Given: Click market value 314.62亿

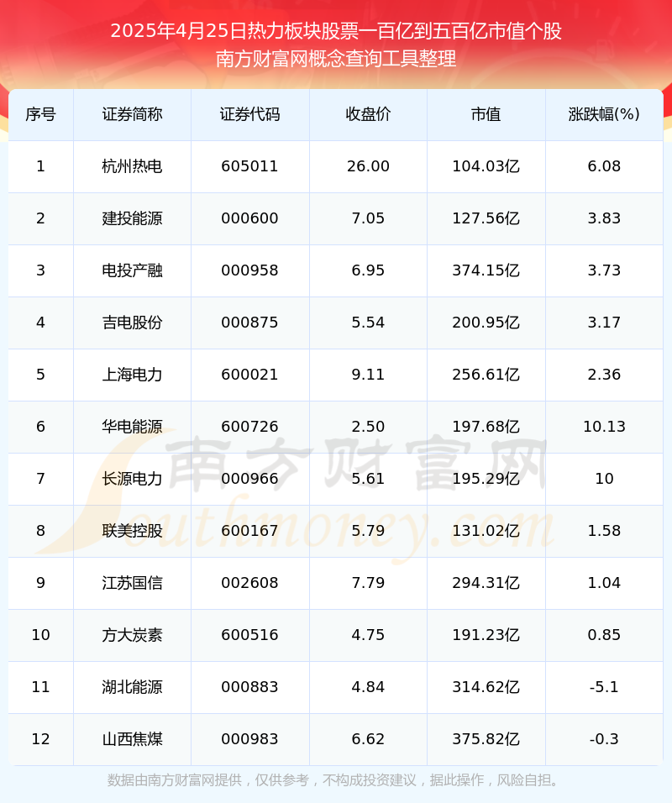Looking at the screenshot, I should point(486,687).
